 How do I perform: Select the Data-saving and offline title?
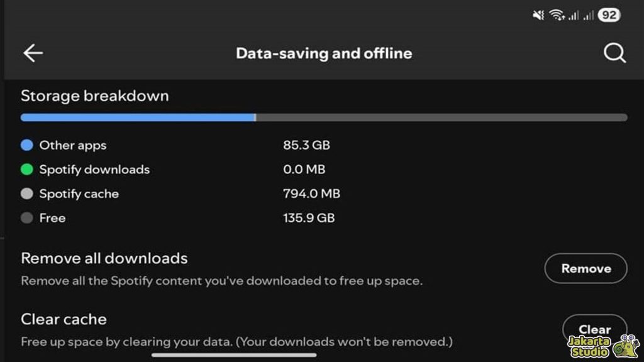pos(323,53)
